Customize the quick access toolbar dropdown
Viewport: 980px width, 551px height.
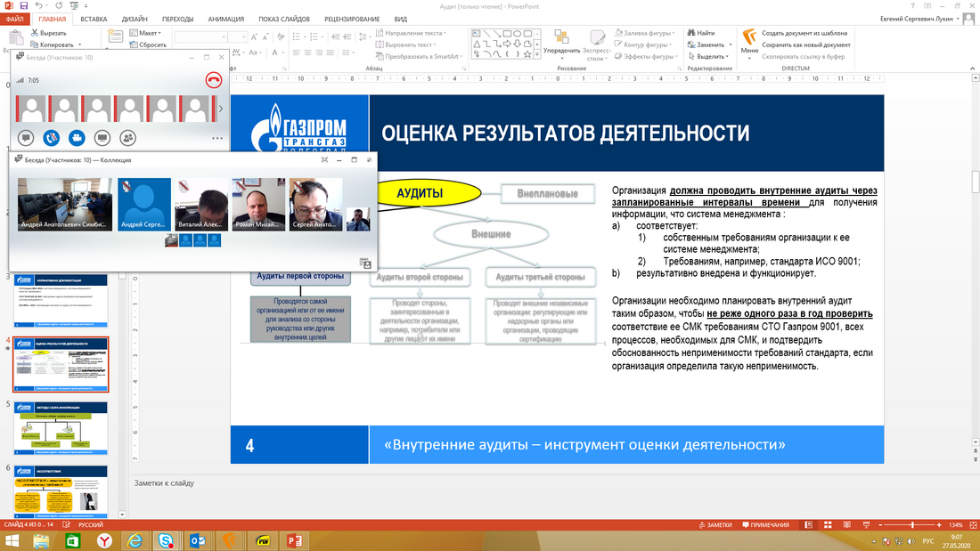(x=86, y=6)
